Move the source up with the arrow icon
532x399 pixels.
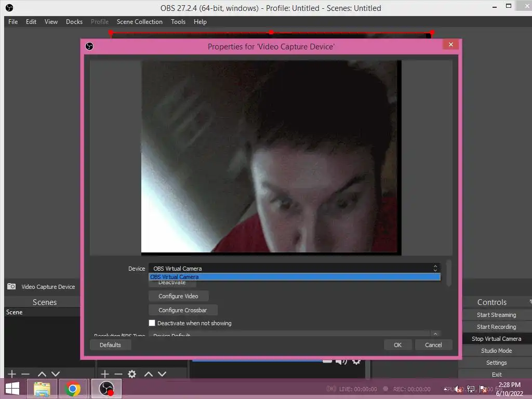point(149,374)
